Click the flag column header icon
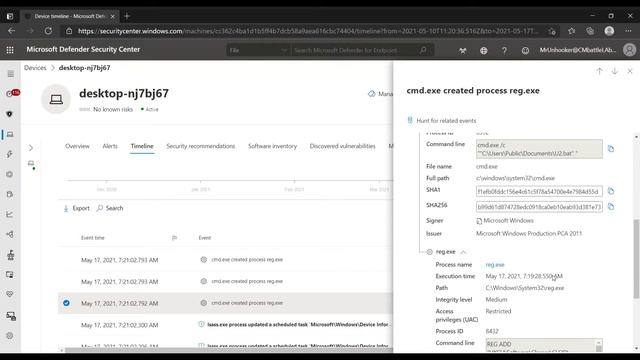This screenshot has height=360, width=640. coord(174,238)
